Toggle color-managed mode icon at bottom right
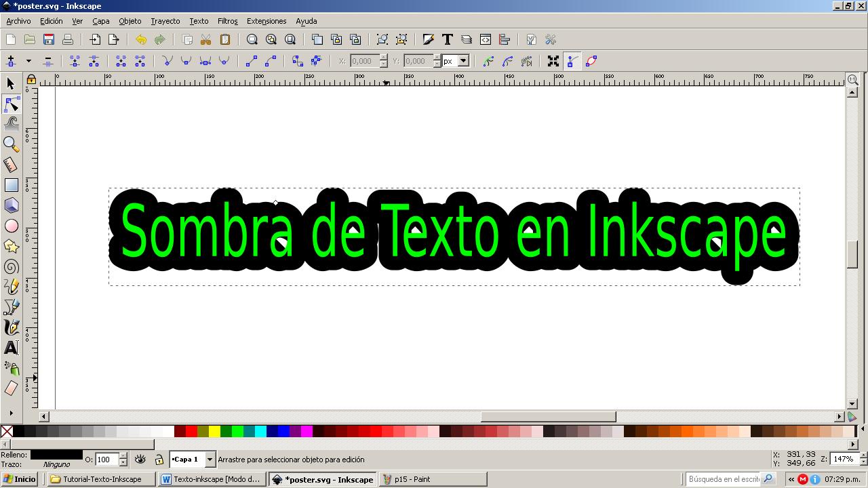The width and height of the screenshot is (868, 488). click(x=852, y=417)
